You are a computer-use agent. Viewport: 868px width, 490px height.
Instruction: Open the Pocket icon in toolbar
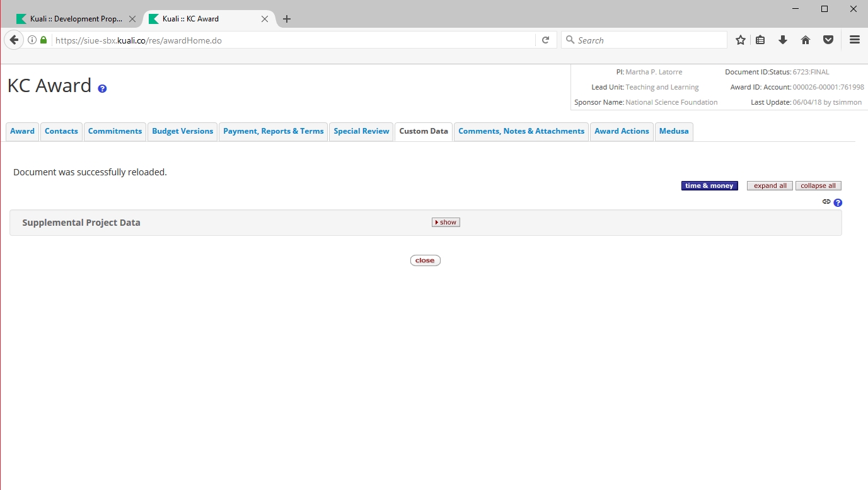click(x=828, y=40)
